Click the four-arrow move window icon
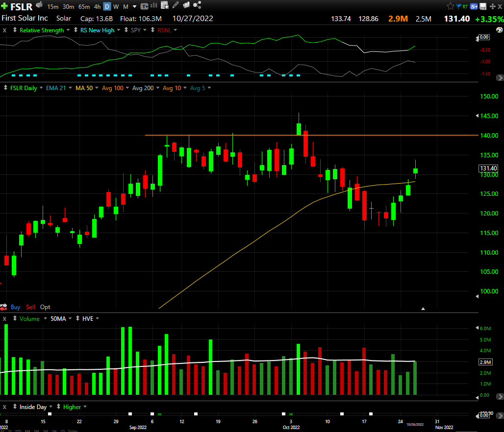 click(492, 6)
